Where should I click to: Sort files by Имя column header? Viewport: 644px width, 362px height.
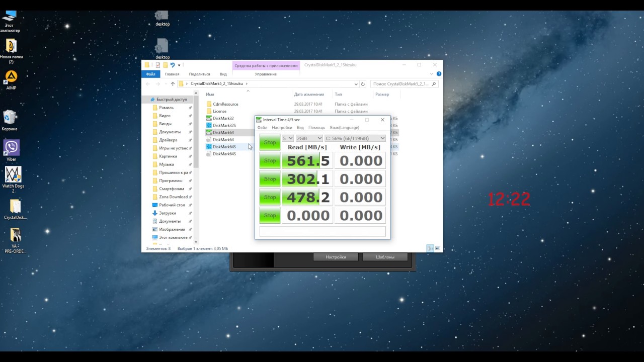click(248, 94)
